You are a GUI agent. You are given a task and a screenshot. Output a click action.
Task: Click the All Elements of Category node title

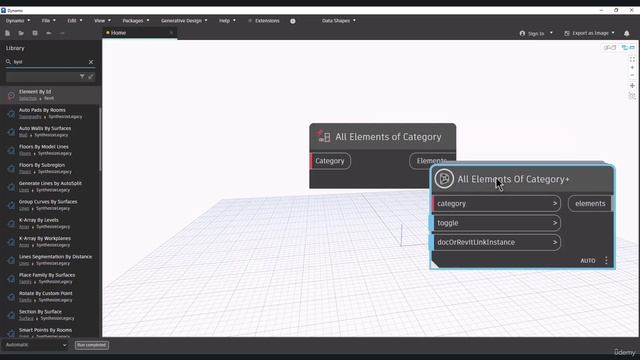pyautogui.click(x=388, y=137)
